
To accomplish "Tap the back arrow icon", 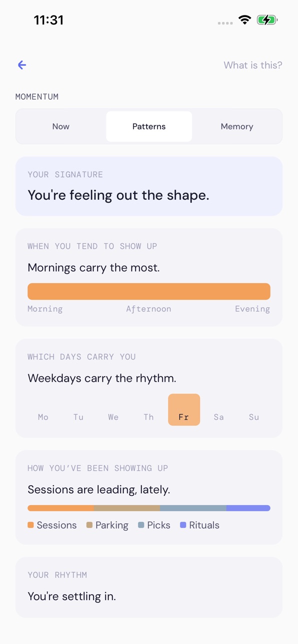I will (x=22, y=65).
